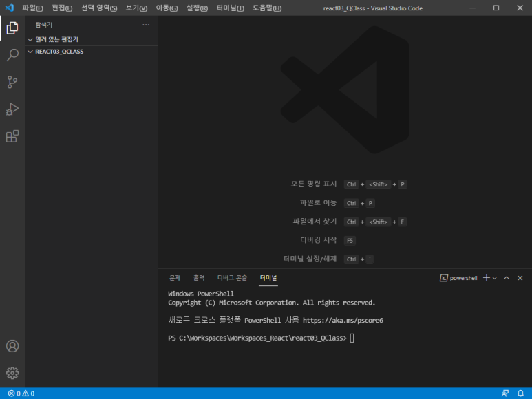Open the feedback icon in status bar
The height and width of the screenshot is (399, 532).
click(505, 393)
